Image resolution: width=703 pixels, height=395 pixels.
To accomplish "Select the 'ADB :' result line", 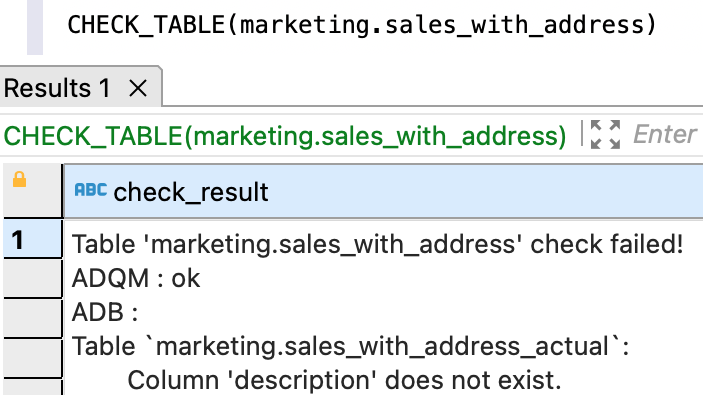I will (x=105, y=312).
